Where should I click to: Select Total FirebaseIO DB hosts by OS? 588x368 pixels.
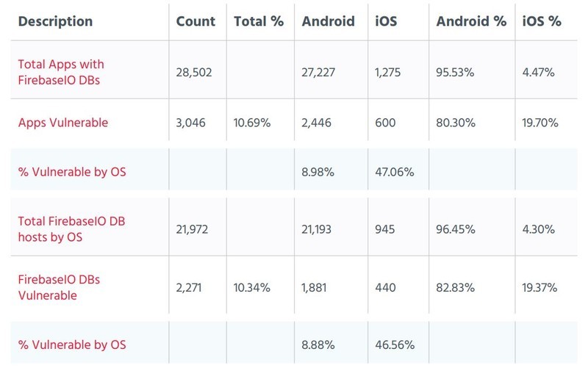pos(71,229)
